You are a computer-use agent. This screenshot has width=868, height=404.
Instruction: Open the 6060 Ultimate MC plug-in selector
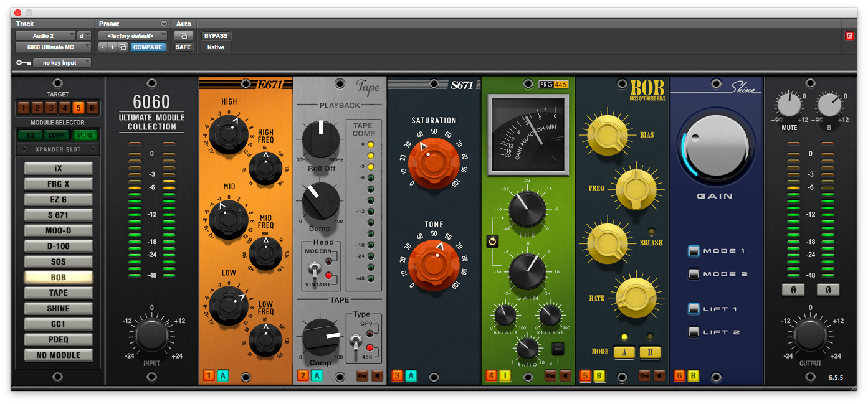click(54, 47)
